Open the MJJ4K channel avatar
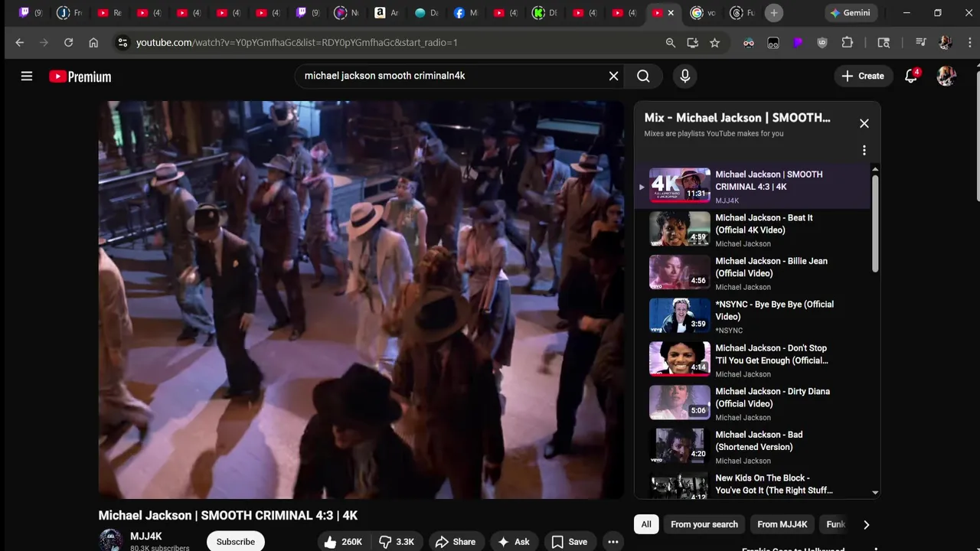This screenshot has width=980, height=551. [110, 540]
